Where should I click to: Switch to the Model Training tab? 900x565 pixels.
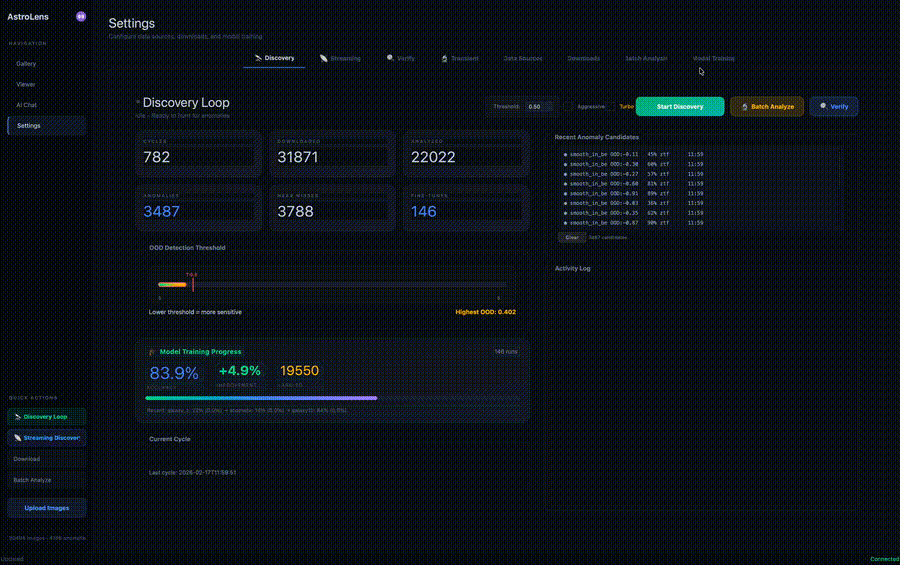tap(713, 58)
